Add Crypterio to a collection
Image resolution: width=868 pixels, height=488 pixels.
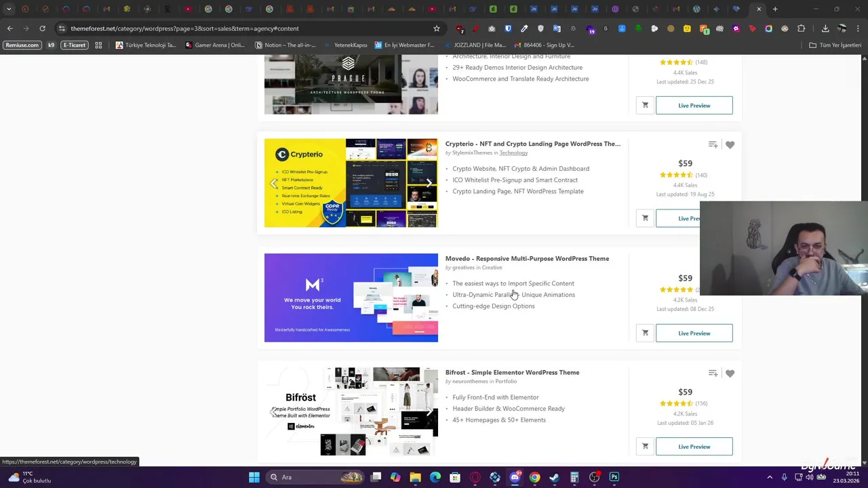coord(713,145)
